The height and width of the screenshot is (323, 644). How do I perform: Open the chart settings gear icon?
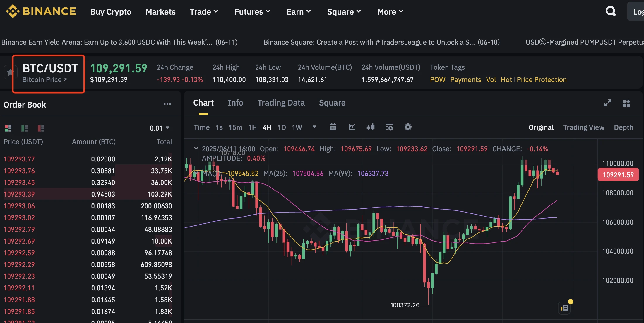pos(408,127)
